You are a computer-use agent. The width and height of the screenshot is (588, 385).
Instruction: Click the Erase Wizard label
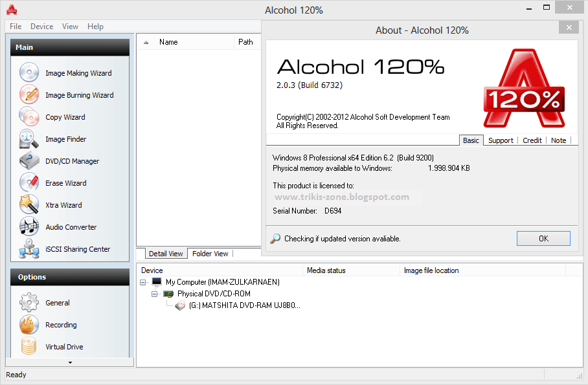click(66, 183)
